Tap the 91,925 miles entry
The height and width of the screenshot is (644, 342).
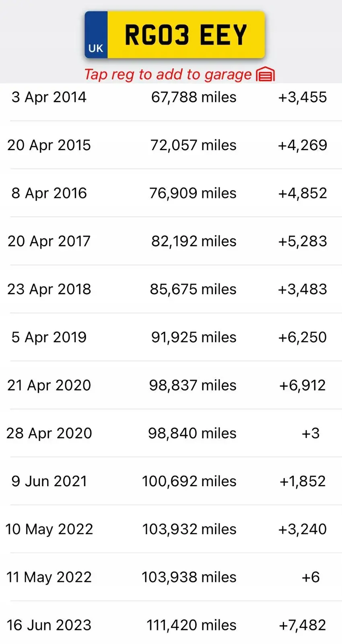pos(194,337)
